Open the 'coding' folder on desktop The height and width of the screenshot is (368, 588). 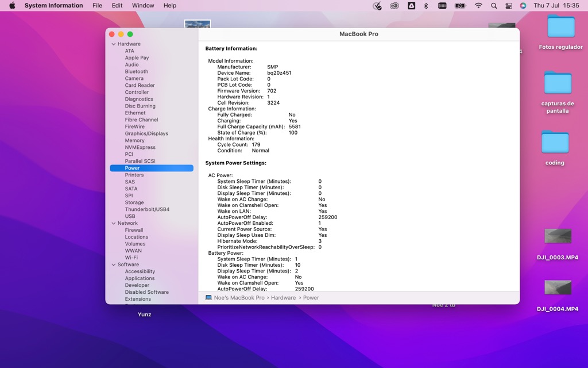point(555,143)
